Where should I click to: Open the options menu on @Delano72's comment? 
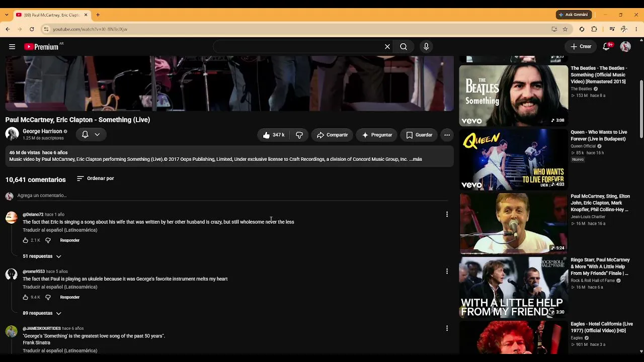coord(447,215)
